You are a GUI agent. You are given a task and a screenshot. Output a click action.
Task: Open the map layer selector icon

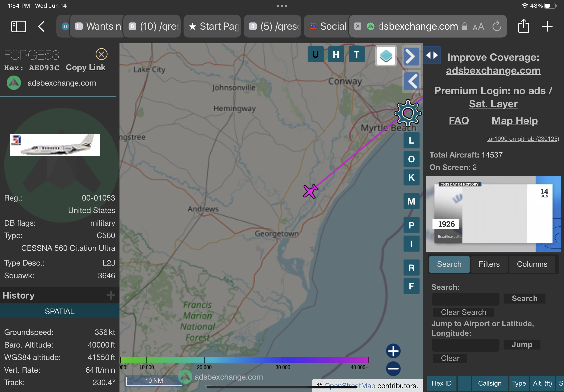coord(386,56)
